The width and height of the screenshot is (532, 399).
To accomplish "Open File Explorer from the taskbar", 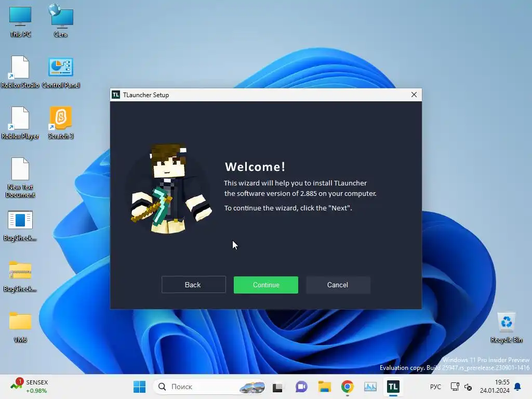I will pos(324,387).
